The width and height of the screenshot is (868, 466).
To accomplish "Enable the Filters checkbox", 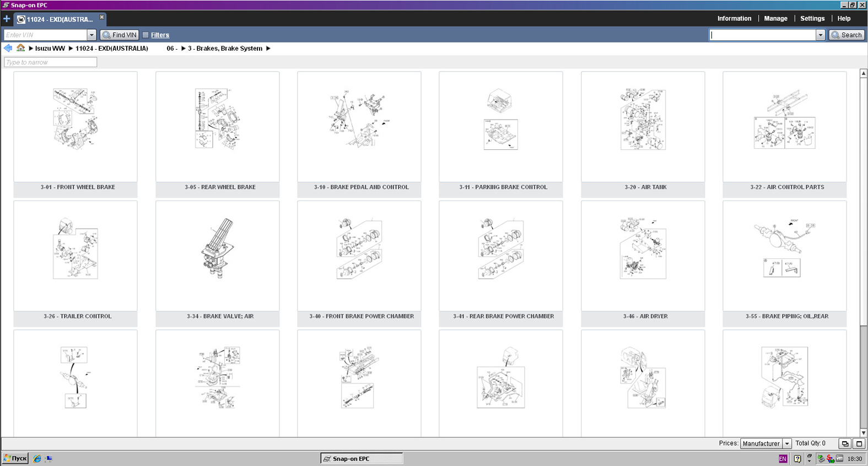I will tap(145, 35).
